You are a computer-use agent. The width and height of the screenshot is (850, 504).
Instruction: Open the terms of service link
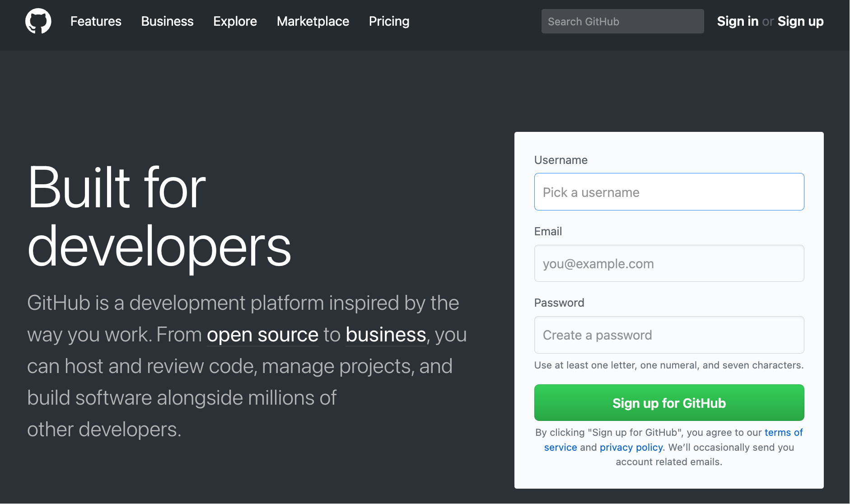click(x=783, y=432)
